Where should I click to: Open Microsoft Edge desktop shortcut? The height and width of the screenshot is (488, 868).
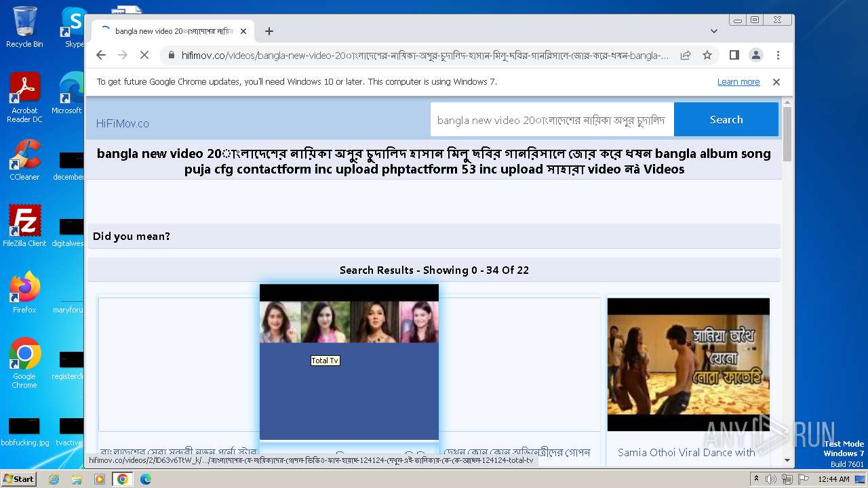click(x=69, y=94)
